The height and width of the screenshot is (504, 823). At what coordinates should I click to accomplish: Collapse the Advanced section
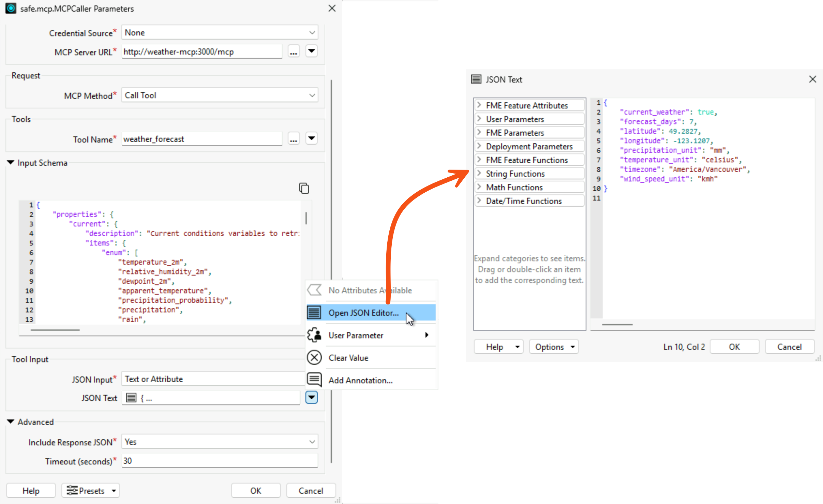11,422
